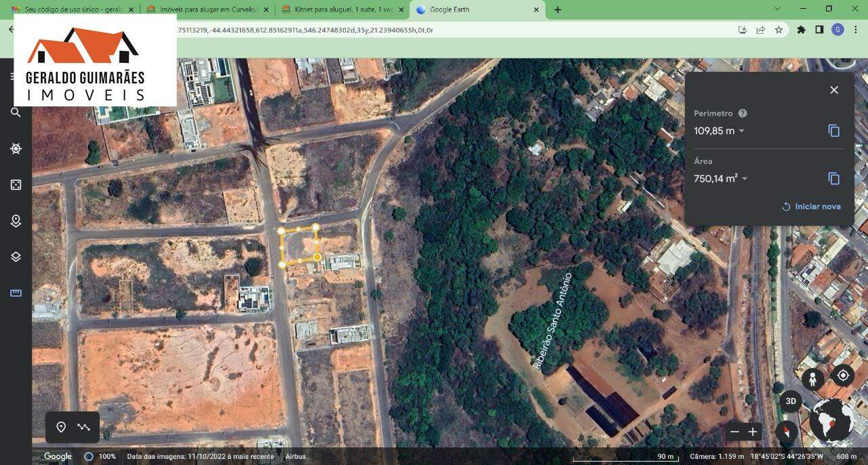Toggle the 3D view button
868x465 pixels.
[791, 401]
